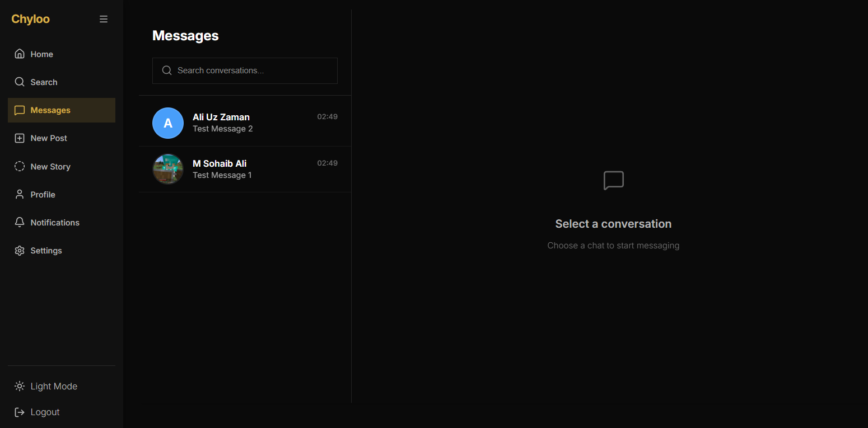Open Notifications label
Screen dimensions: 868x428
(55, 223)
